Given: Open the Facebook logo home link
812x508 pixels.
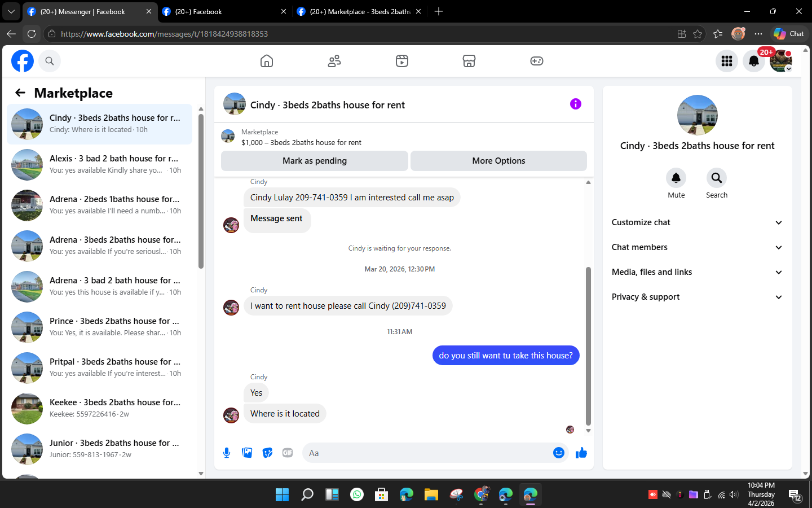Looking at the screenshot, I should point(23,61).
